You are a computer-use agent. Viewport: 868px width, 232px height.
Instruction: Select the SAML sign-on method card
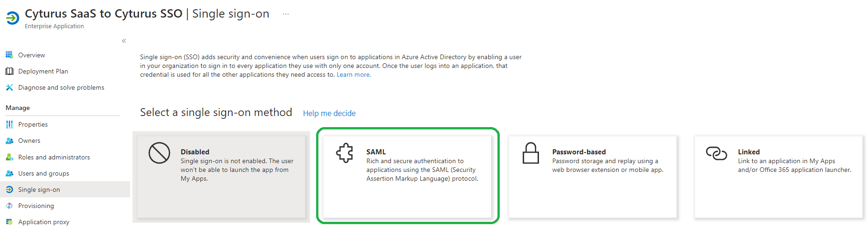407,177
